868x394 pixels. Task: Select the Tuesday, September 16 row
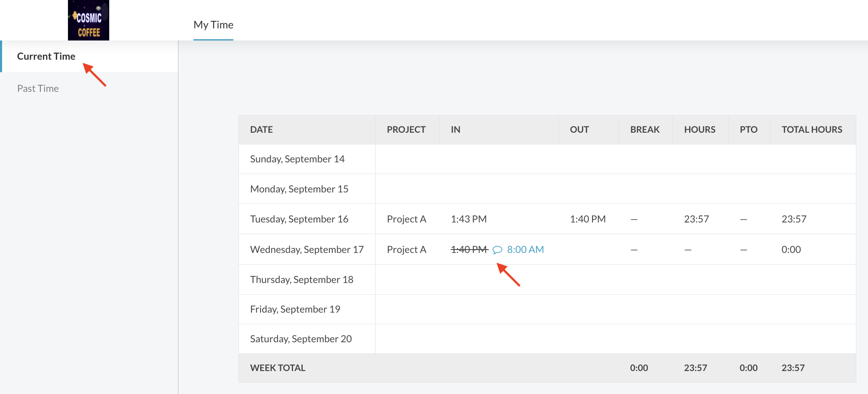[299, 219]
